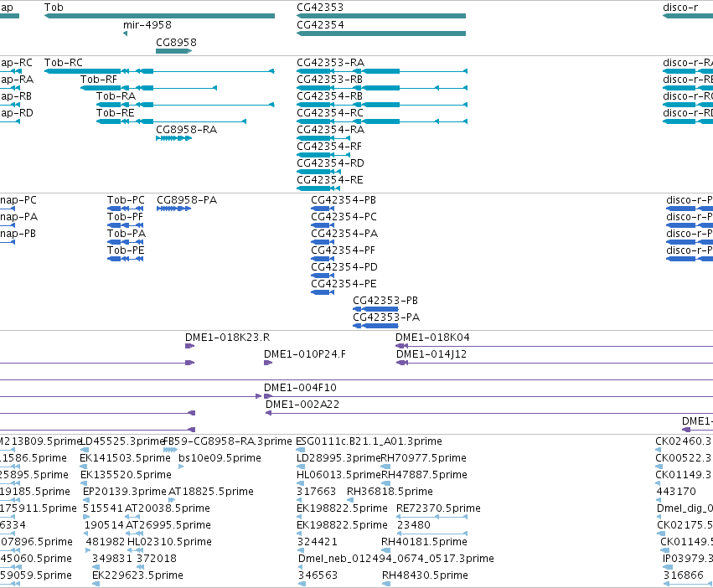Select the CG42353-PA protein label
Viewport: 713px width, 588px height.
coord(386,318)
